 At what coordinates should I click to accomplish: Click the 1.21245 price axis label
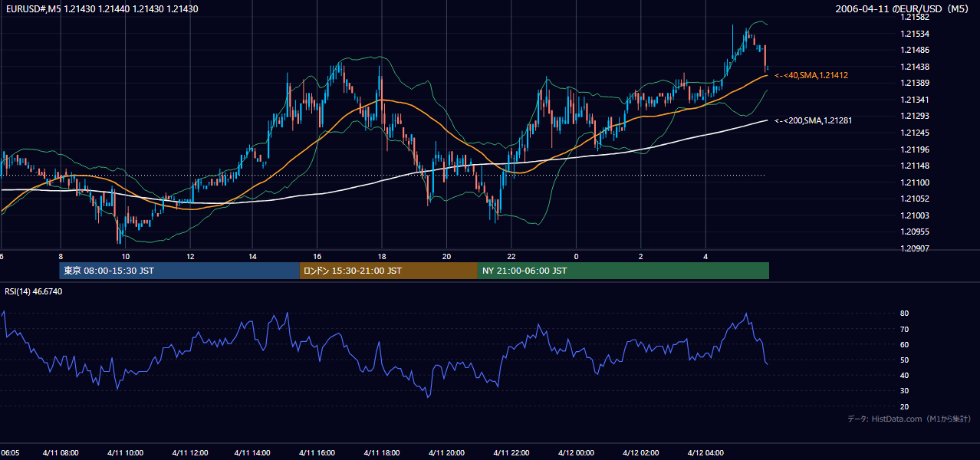(915, 133)
